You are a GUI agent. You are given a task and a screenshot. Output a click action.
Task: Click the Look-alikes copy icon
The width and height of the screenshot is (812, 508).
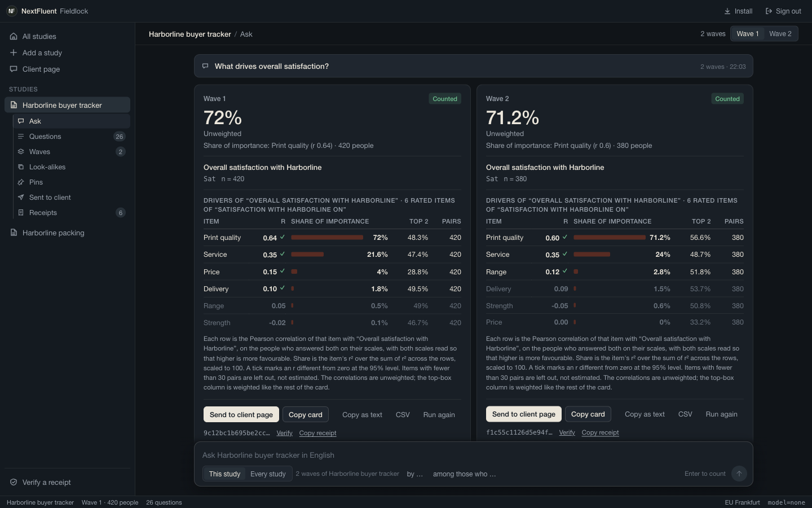21,167
